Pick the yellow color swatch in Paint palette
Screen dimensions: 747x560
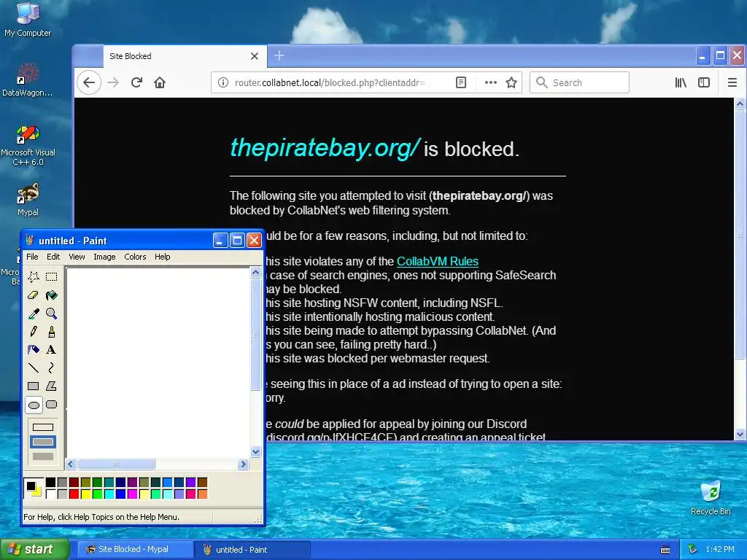[x=86, y=494]
